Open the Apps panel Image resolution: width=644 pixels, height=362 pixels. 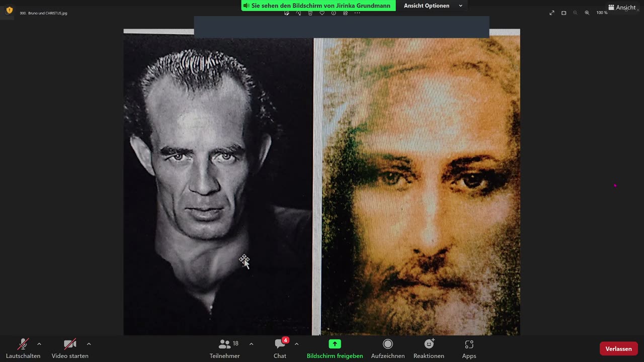point(469,348)
